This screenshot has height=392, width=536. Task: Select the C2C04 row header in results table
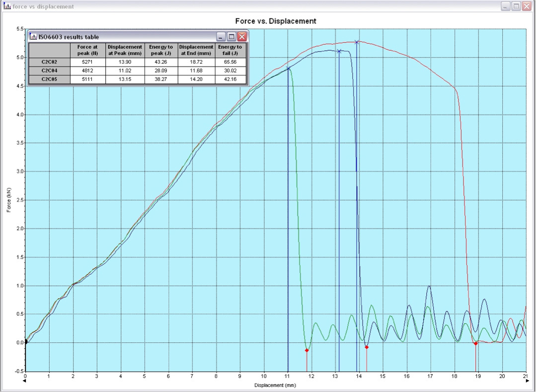50,71
